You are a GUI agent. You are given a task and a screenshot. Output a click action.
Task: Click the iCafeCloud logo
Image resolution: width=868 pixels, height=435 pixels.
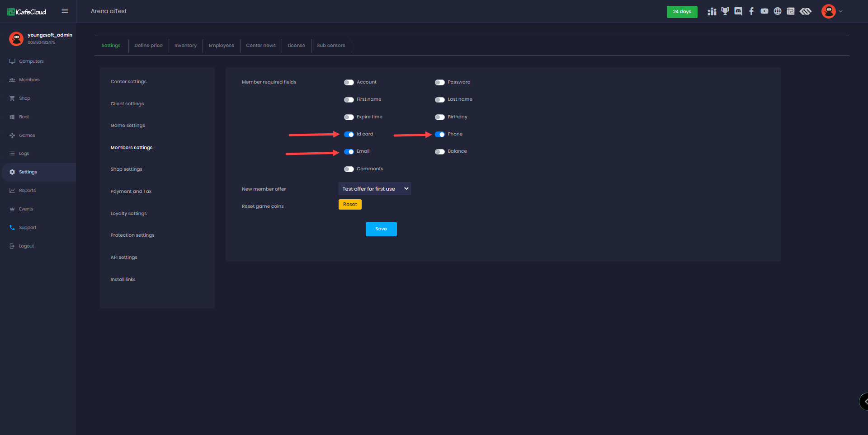pos(27,12)
